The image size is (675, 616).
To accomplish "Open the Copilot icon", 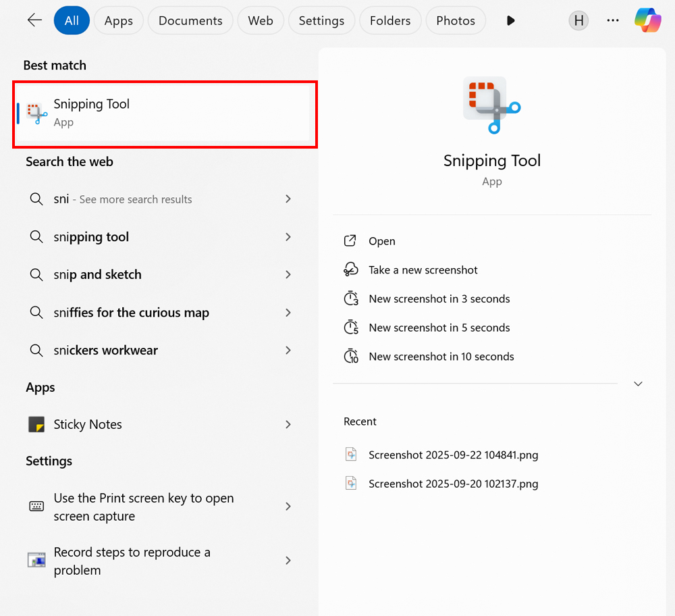I will [x=647, y=20].
